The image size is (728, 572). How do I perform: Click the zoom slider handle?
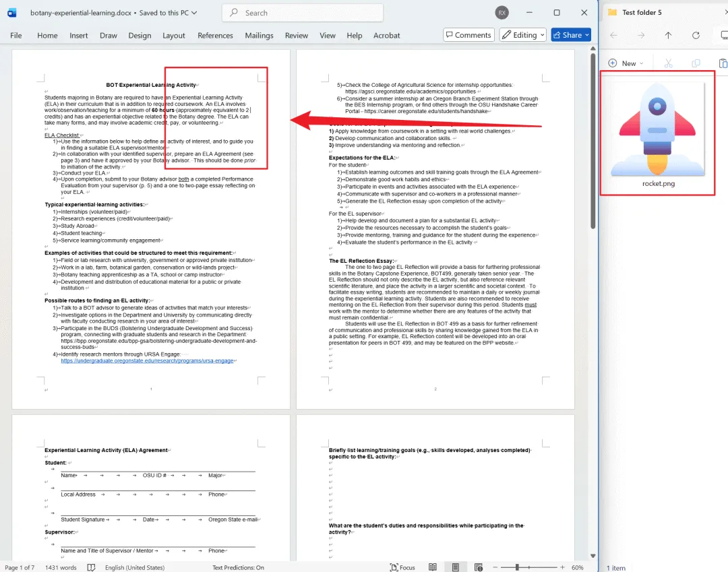pos(517,567)
